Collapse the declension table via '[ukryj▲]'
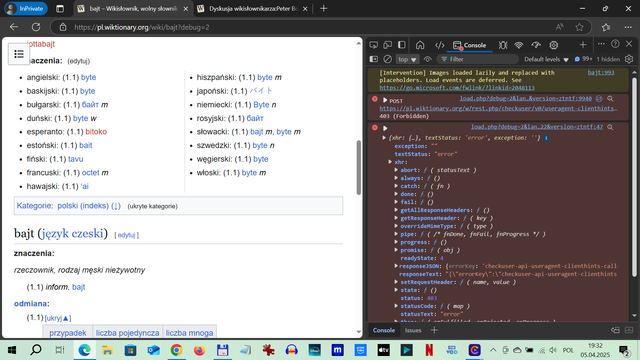 coord(58,318)
